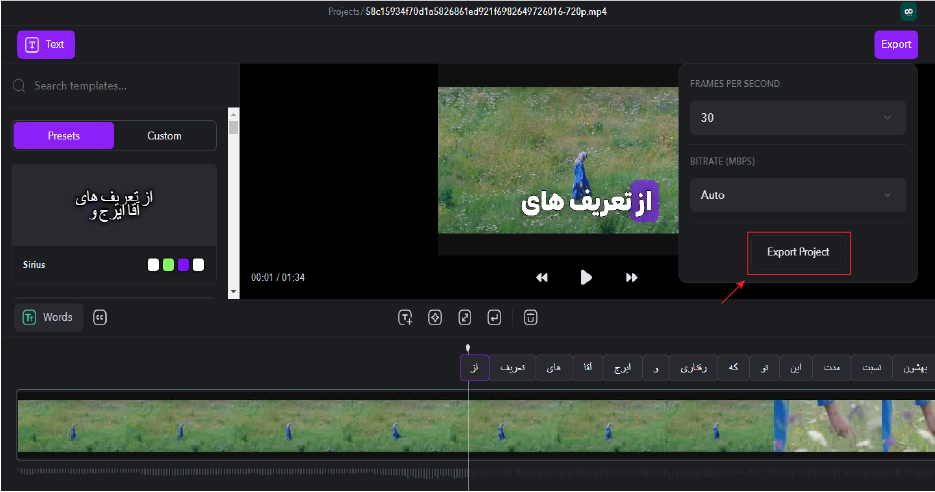Click the video preview frame

[x=558, y=160]
